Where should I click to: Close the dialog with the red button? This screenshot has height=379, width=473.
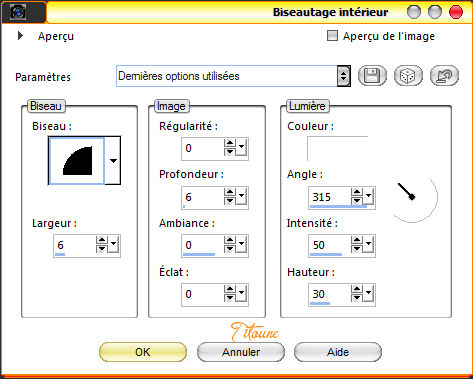456,12
